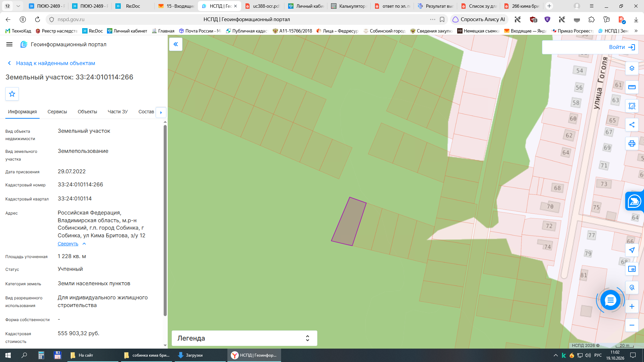Show hidden system tray icons
Screen dimensions: 644x362
click(x=555, y=355)
